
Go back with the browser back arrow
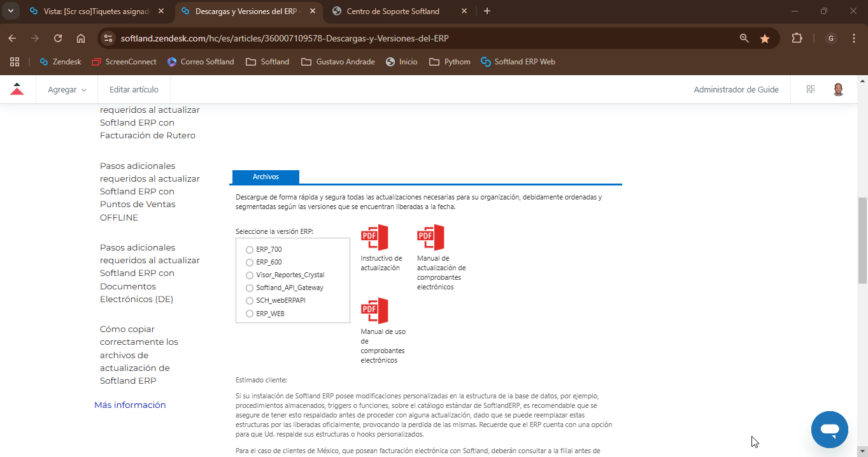(12, 38)
